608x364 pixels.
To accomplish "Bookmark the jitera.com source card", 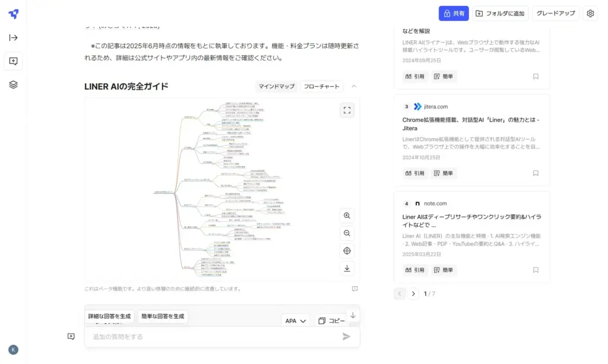I will (536, 173).
